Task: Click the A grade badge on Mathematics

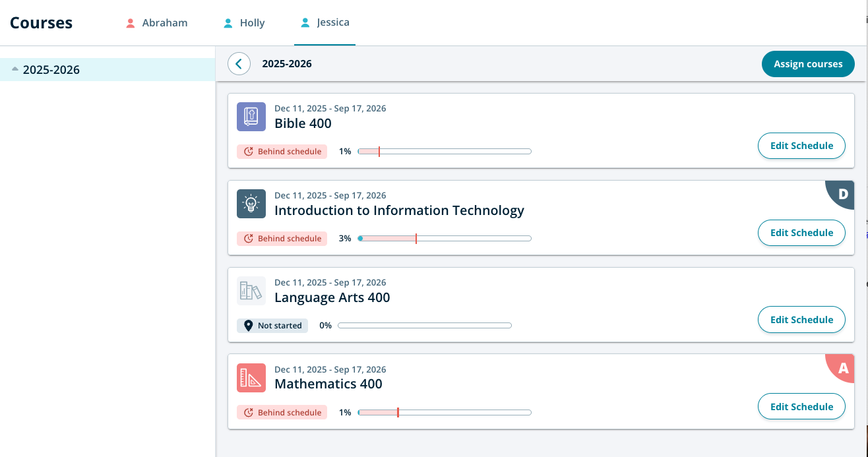Action: coord(843,367)
